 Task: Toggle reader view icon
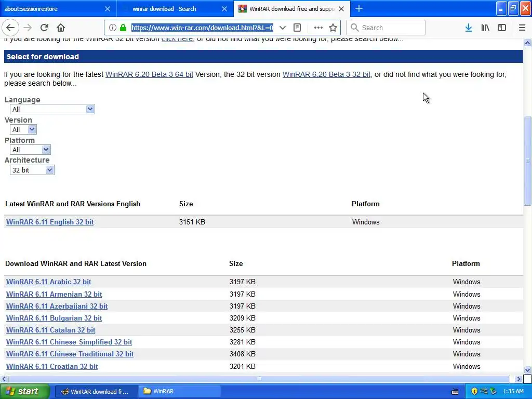coord(297,28)
